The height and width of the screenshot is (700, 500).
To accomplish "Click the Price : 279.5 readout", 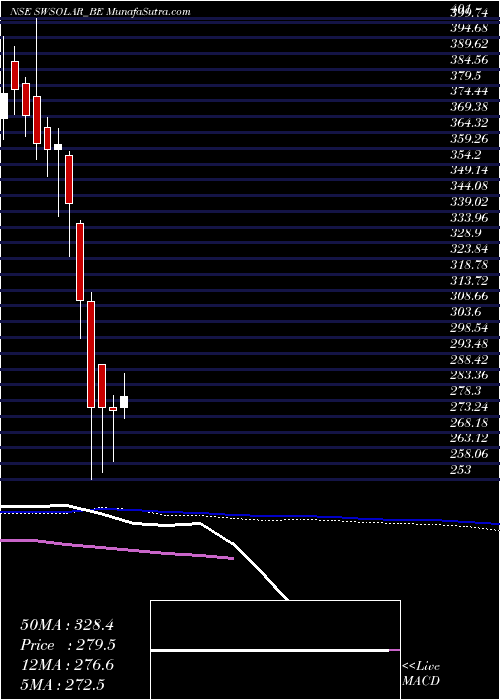I will click(x=68, y=645).
